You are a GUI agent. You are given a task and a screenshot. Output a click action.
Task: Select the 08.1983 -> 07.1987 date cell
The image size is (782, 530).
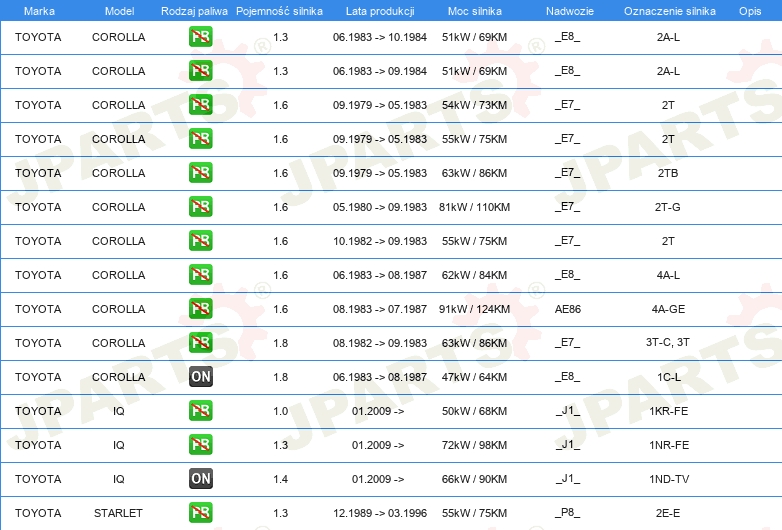point(380,309)
